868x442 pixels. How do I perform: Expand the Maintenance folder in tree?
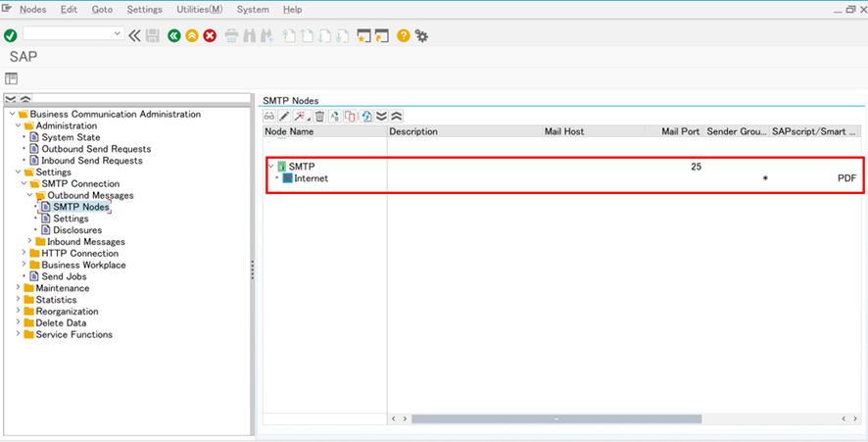[18, 288]
